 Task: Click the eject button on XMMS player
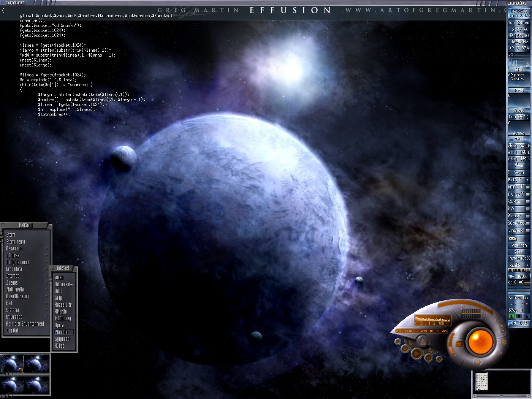(423, 341)
